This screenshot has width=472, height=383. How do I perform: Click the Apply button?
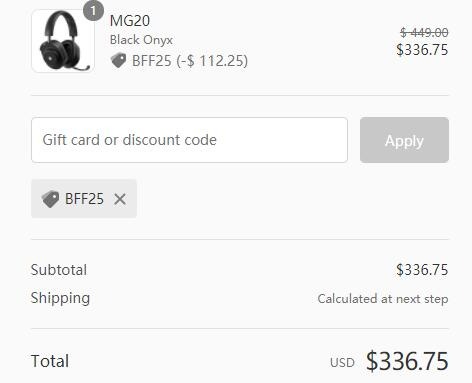(404, 140)
